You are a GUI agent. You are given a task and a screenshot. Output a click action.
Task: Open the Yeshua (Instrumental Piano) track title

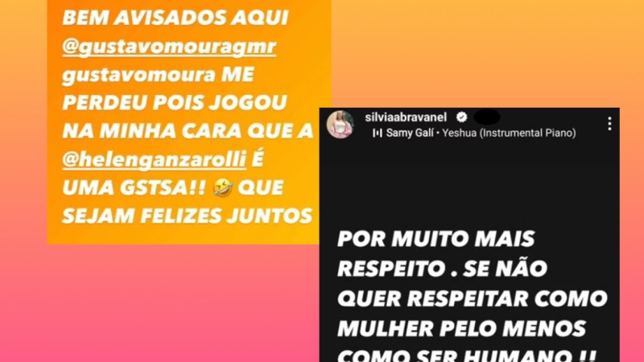point(509,133)
